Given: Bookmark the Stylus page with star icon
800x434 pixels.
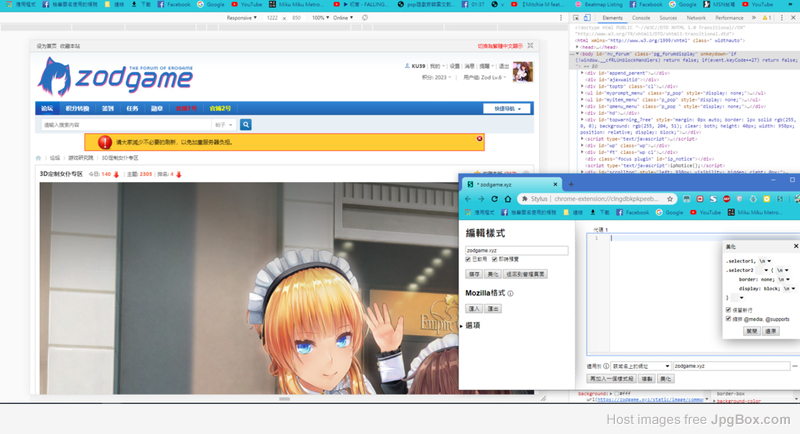Looking at the screenshot, I should [670, 199].
